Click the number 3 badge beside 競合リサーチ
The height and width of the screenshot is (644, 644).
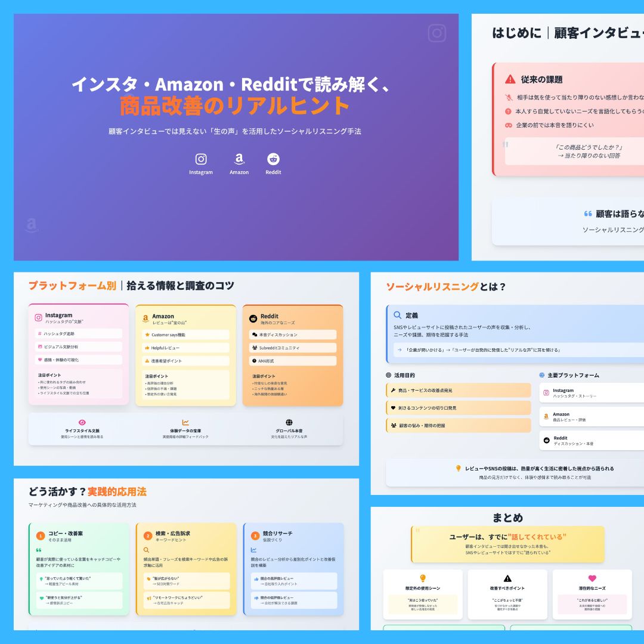(x=255, y=535)
